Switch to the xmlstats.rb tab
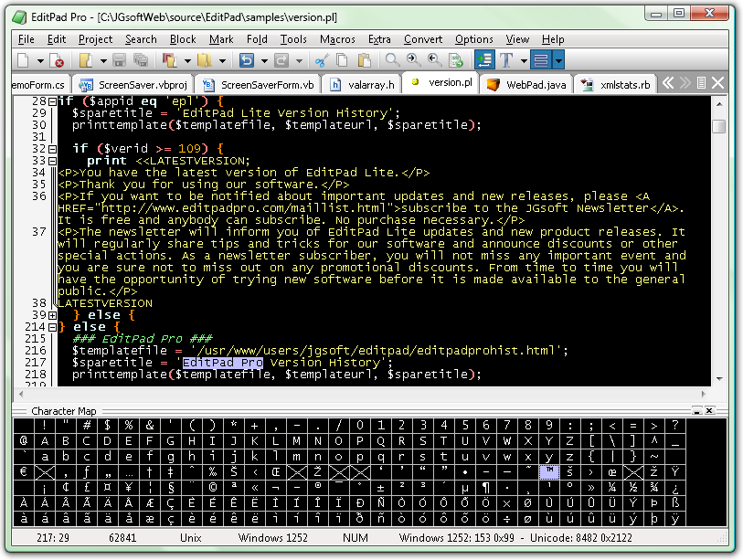The height and width of the screenshot is (560, 743). [x=616, y=85]
